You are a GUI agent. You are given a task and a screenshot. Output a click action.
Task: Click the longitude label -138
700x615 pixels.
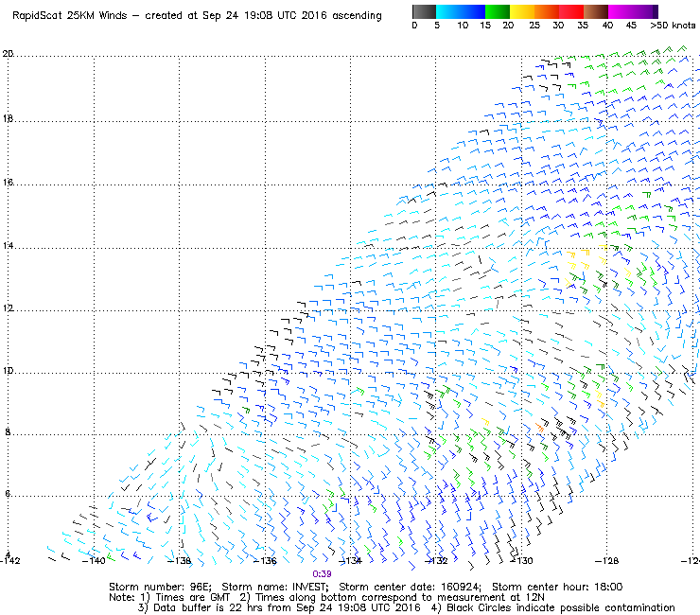179,560
